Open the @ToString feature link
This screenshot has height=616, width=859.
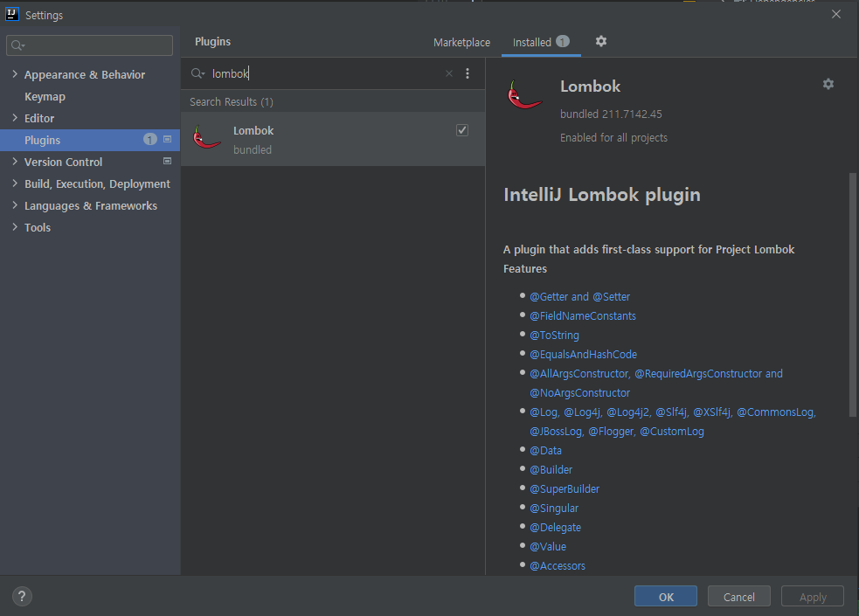554,336
